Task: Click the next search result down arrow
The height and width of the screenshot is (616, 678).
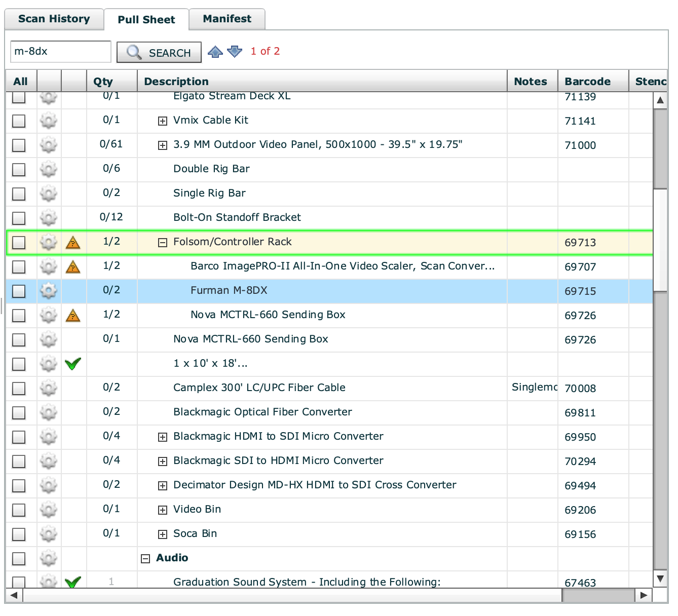Action: point(235,52)
